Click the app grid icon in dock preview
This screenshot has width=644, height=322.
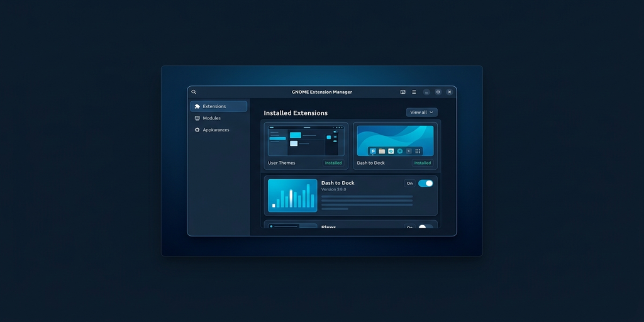pyautogui.click(x=418, y=151)
